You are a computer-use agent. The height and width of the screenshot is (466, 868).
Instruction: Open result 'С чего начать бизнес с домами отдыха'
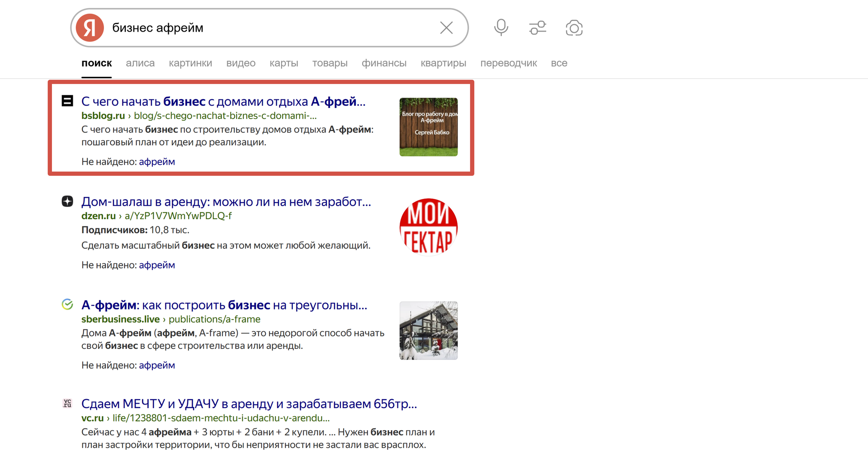point(223,101)
